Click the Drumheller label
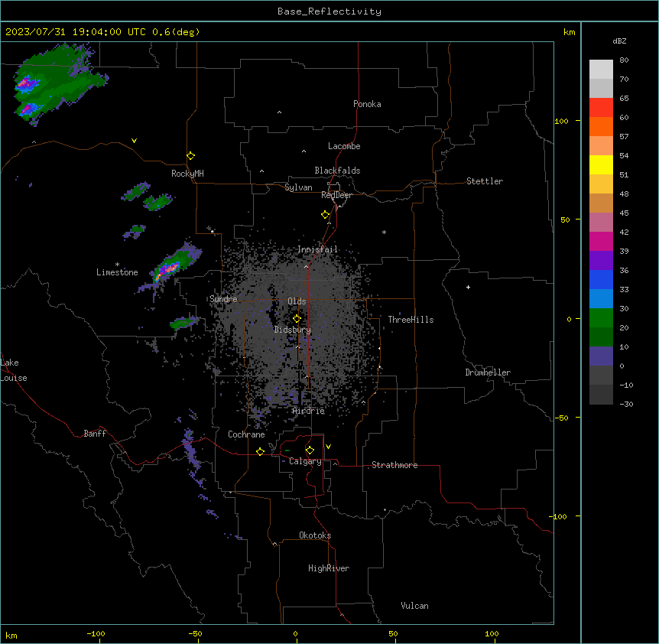 click(x=488, y=372)
